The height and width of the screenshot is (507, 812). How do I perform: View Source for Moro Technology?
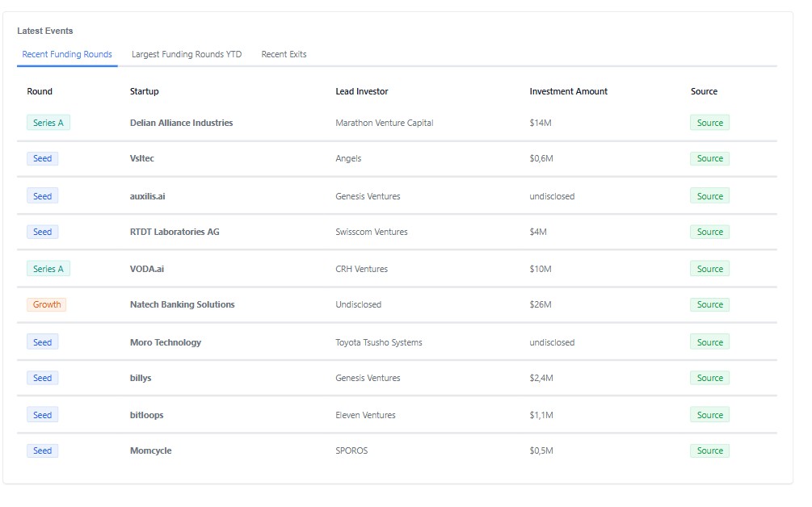[x=709, y=342]
